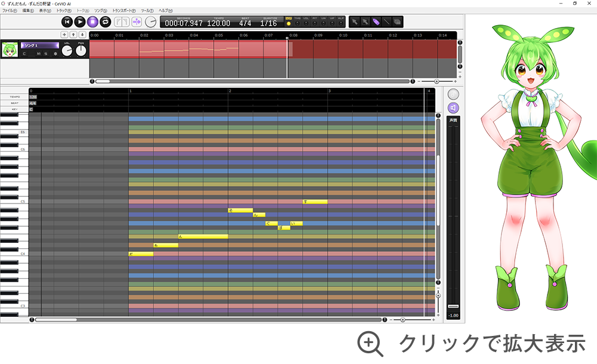Move the track up with the up arrow
The height and width of the screenshot is (364, 597).
73,35
